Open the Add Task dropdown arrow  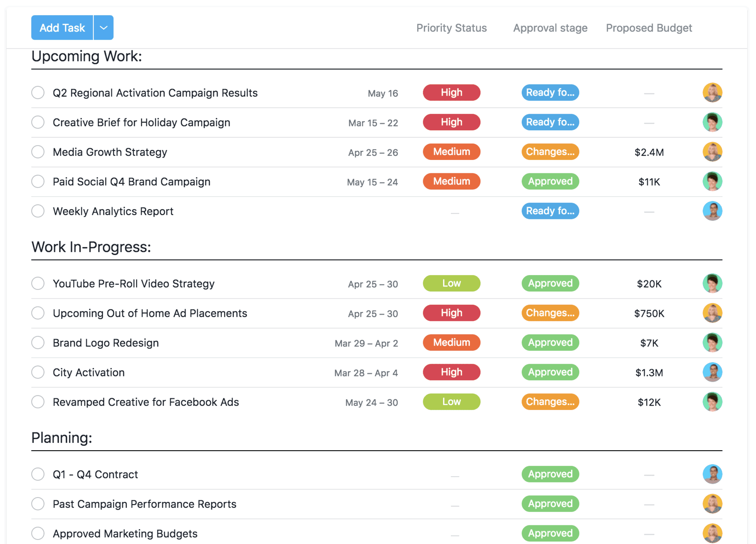(103, 27)
